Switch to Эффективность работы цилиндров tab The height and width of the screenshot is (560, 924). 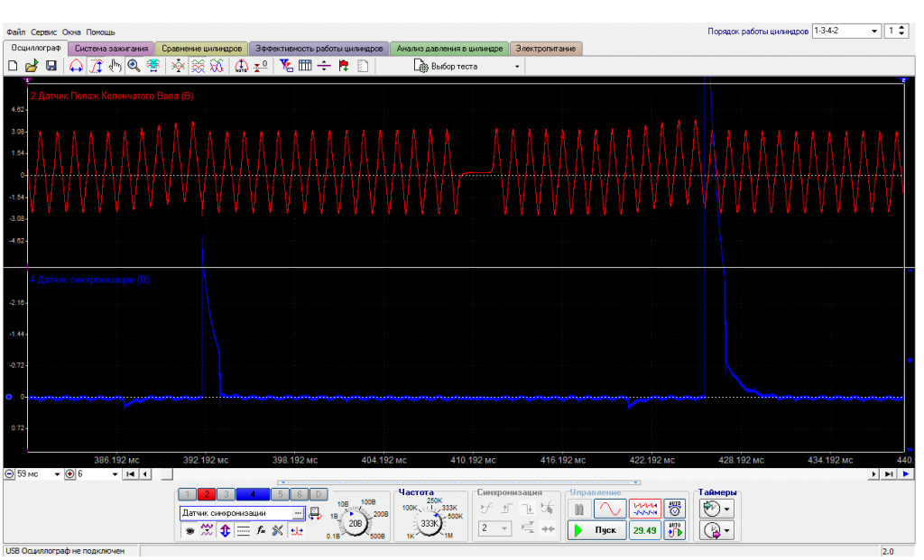click(319, 49)
